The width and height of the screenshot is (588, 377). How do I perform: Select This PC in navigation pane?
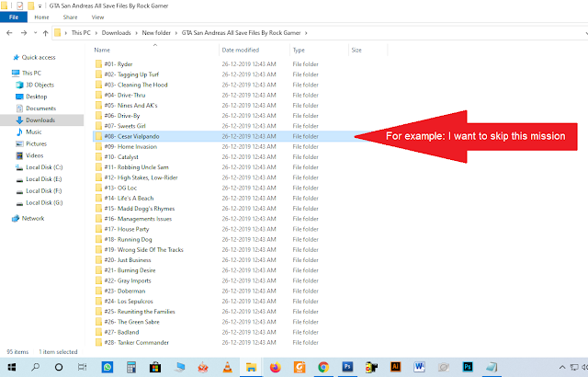31,74
